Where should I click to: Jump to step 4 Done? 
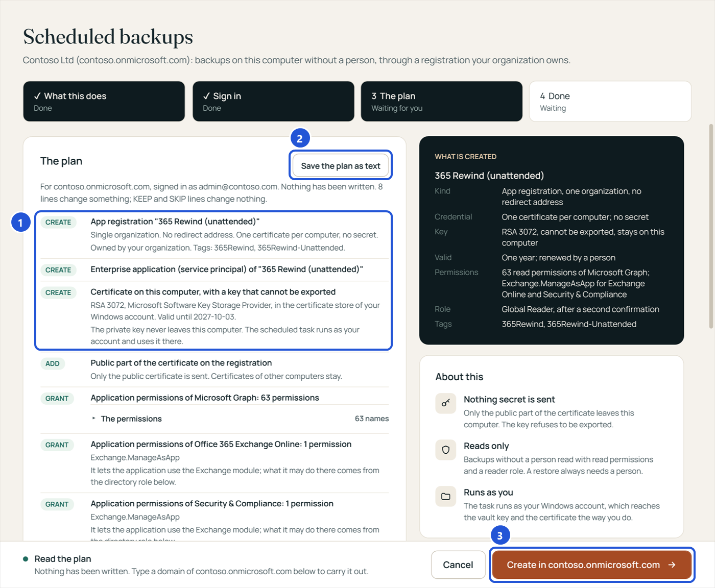pyautogui.click(x=610, y=101)
